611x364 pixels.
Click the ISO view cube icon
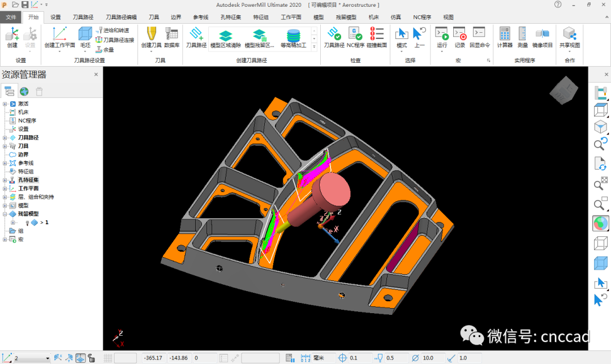click(x=600, y=127)
